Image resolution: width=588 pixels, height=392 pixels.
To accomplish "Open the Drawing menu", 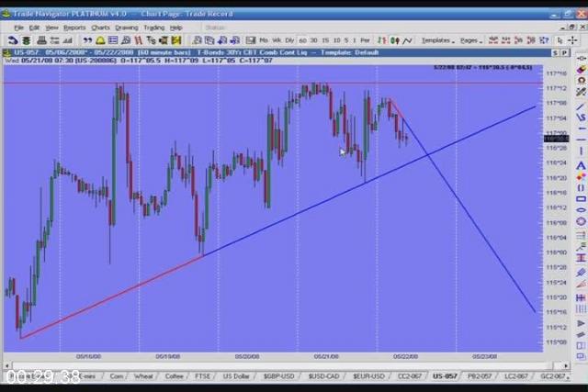I will 127,28.
